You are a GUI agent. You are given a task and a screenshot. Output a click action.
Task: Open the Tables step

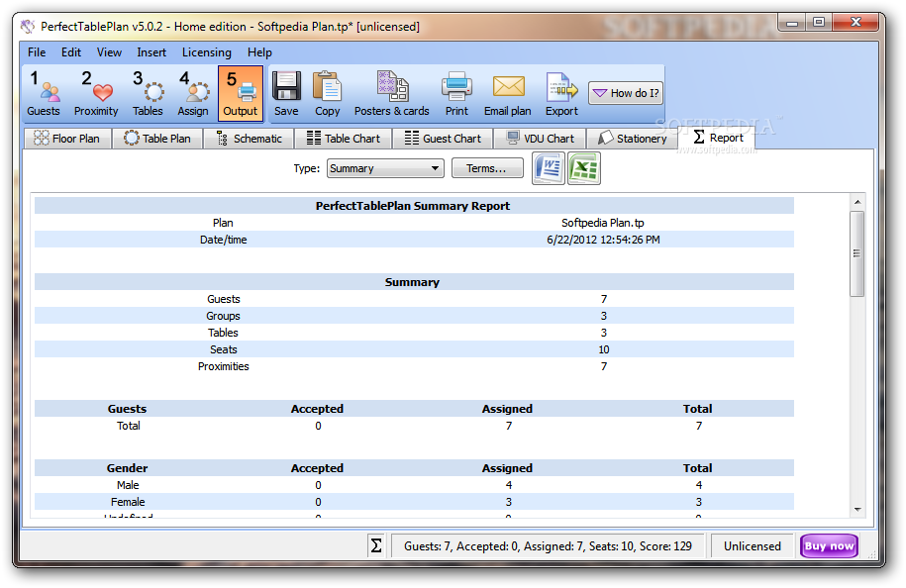148,94
